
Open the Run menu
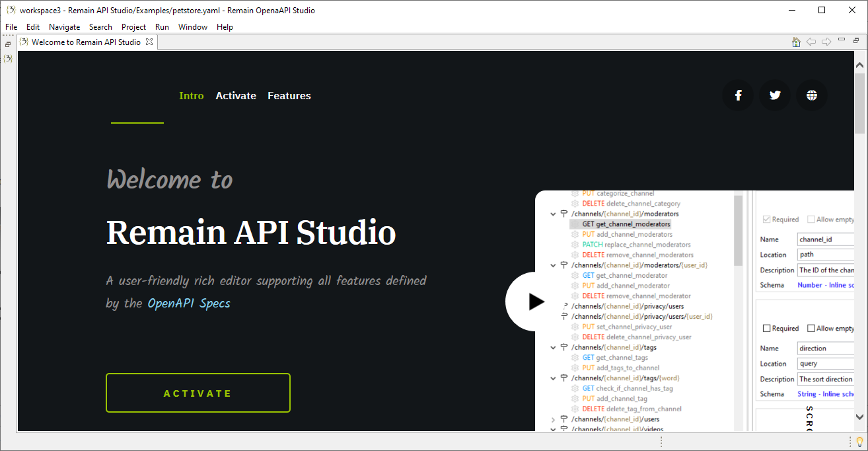(163, 27)
